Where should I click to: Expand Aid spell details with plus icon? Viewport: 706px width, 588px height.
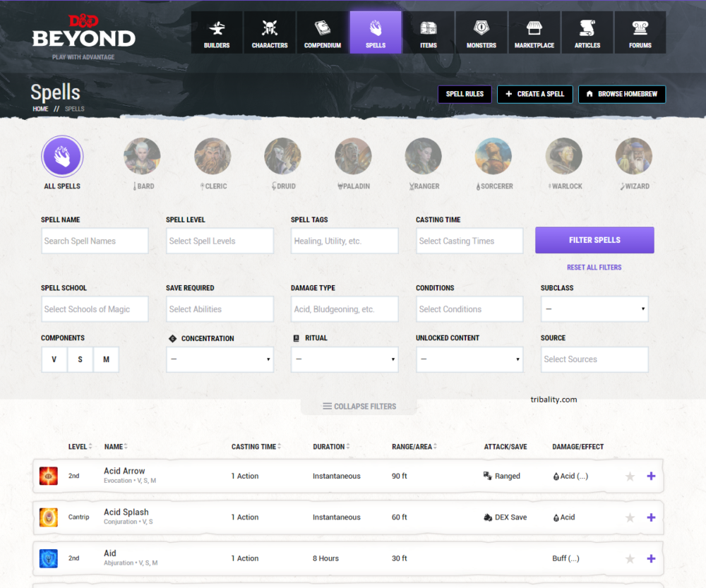651,558
